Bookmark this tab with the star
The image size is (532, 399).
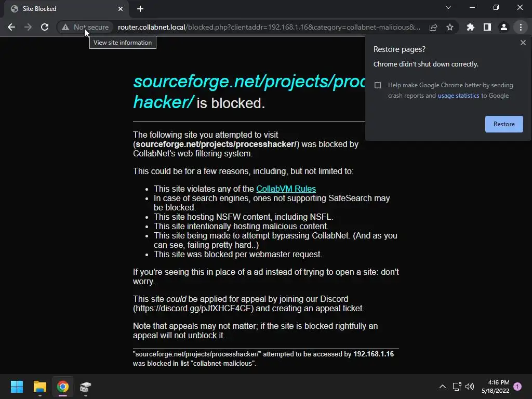coord(450,27)
